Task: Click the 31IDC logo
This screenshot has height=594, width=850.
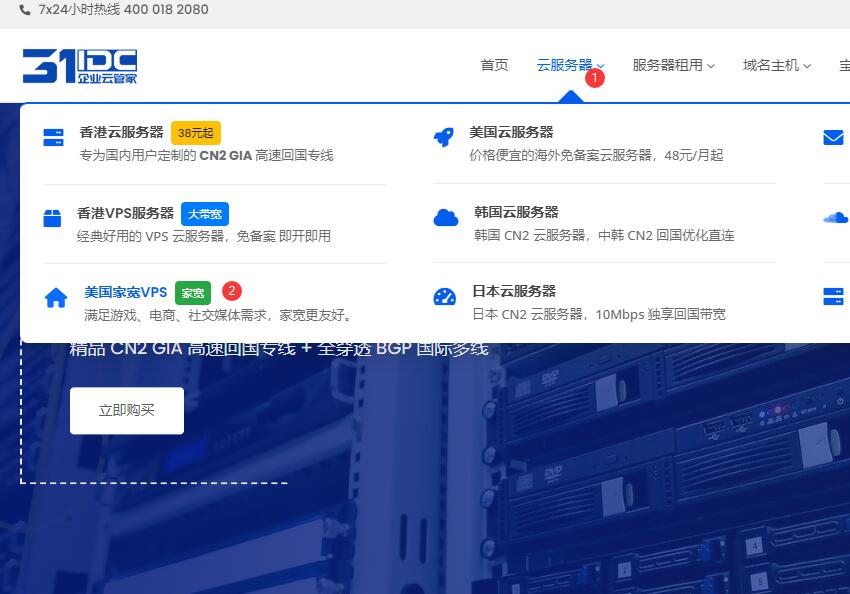Action: pyautogui.click(x=80, y=66)
